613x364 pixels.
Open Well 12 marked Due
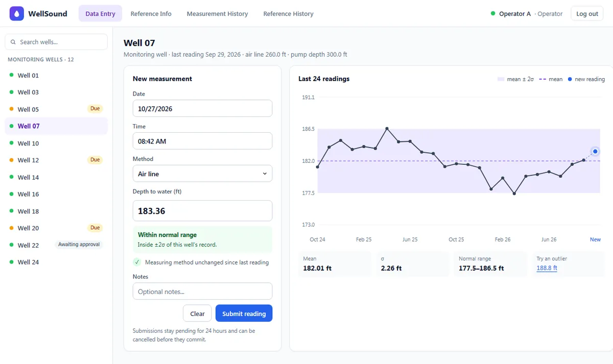click(x=56, y=160)
